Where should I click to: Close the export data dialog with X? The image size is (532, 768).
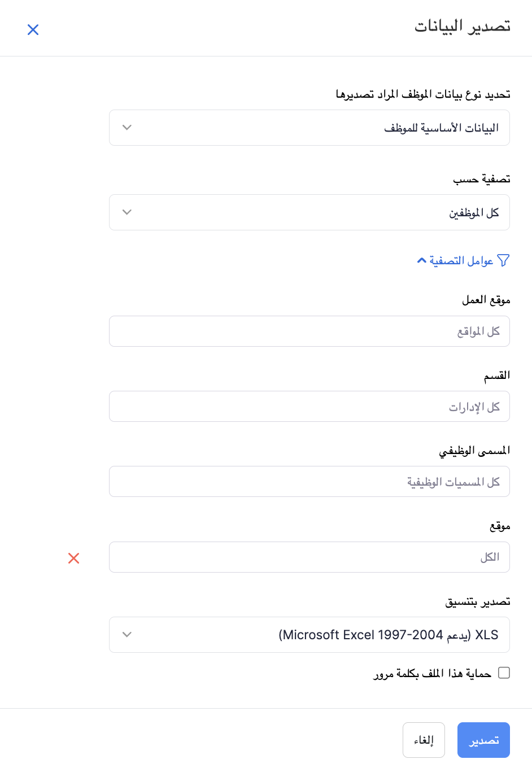pos(33,30)
